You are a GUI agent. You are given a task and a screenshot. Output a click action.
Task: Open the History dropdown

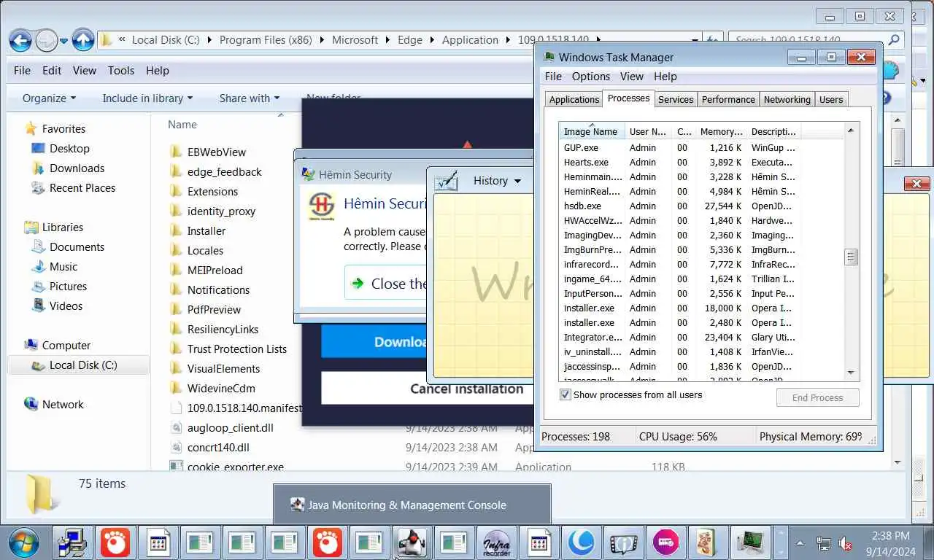click(x=497, y=181)
